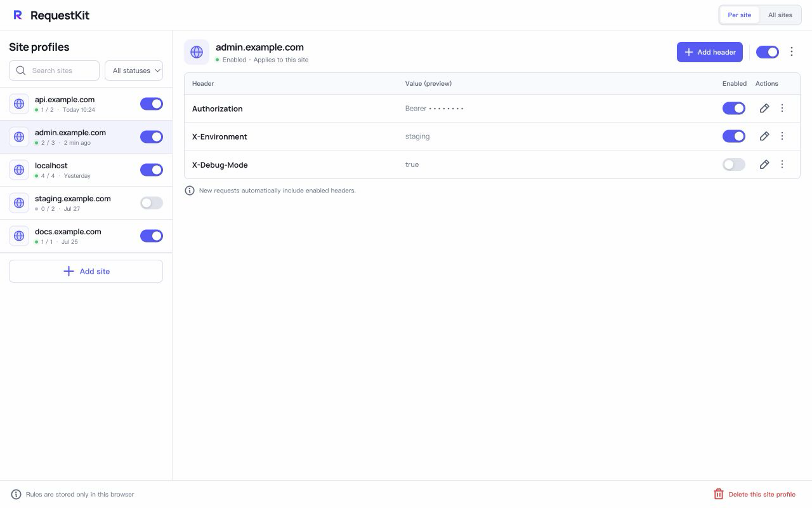Select the localhost site name

(51, 166)
